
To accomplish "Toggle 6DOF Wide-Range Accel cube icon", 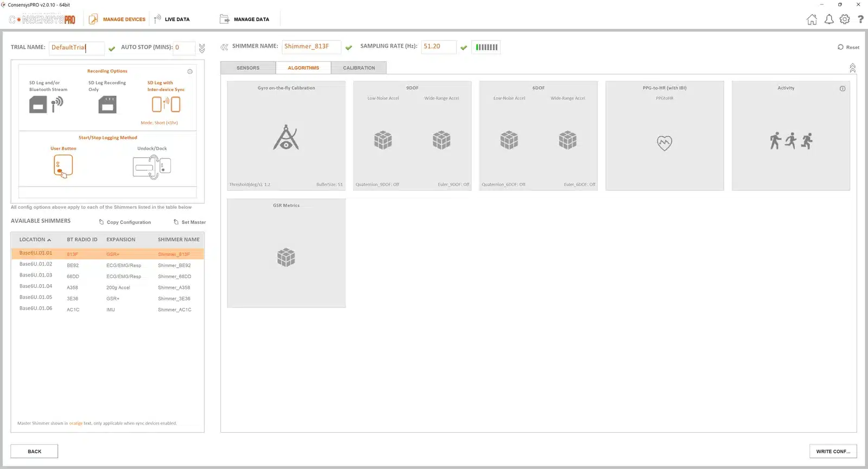I will tap(567, 140).
